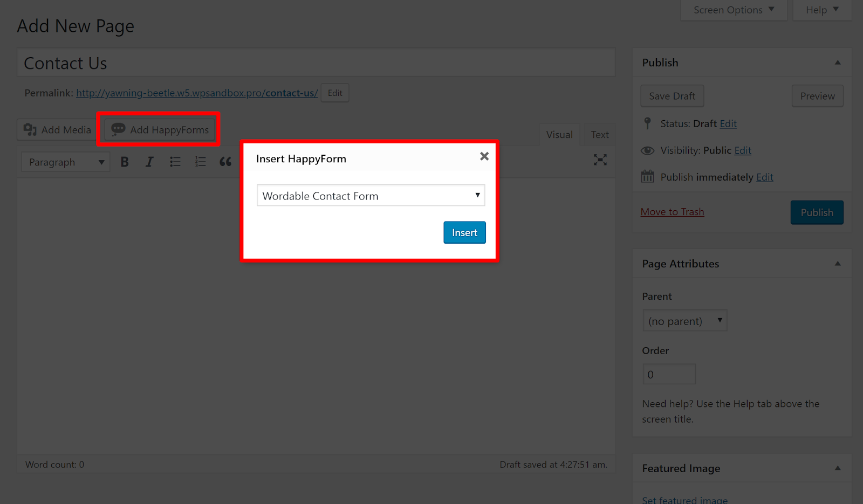Image resolution: width=863 pixels, height=504 pixels.
Task: Switch to the Text editor tab
Action: point(599,134)
